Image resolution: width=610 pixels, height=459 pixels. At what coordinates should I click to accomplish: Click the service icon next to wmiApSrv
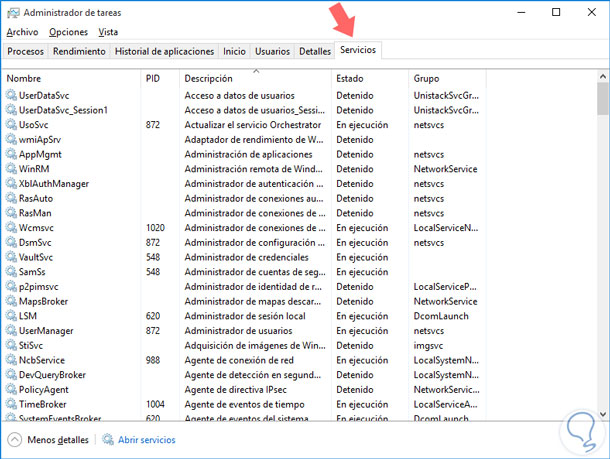point(11,139)
